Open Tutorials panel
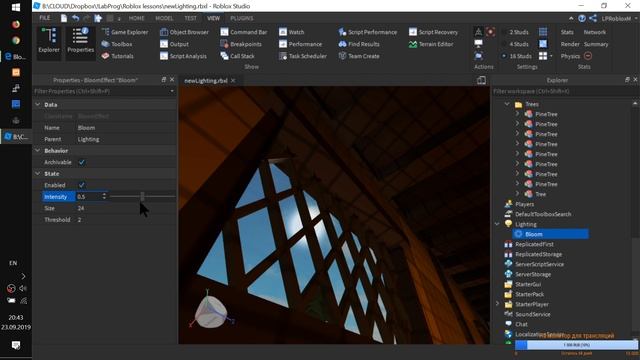 [118, 56]
